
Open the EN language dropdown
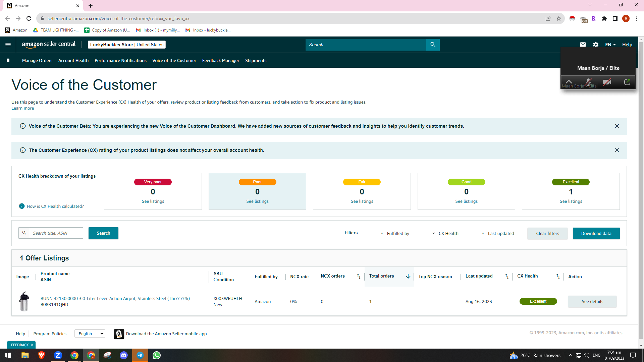(610, 45)
